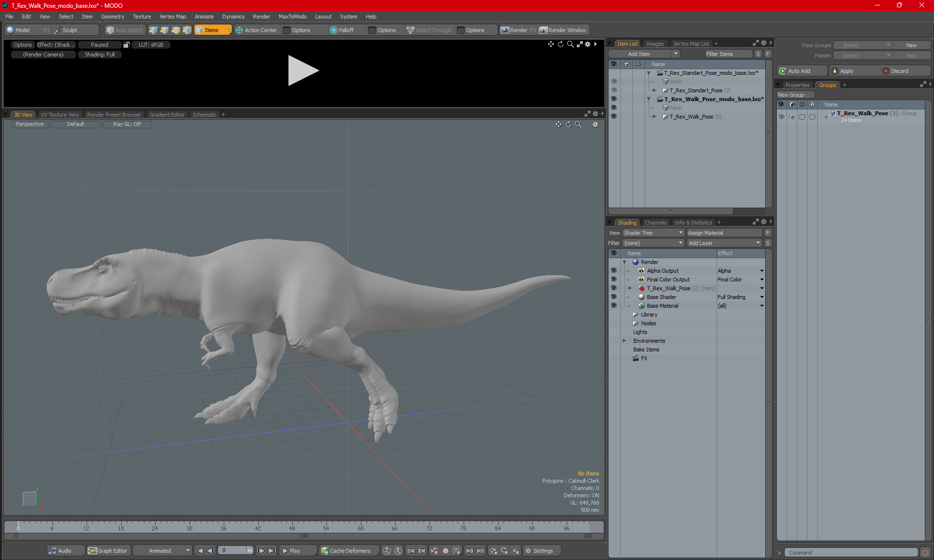This screenshot has width=934, height=560.
Task: Toggle the render preview lock icon
Action: tap(126, 45)
